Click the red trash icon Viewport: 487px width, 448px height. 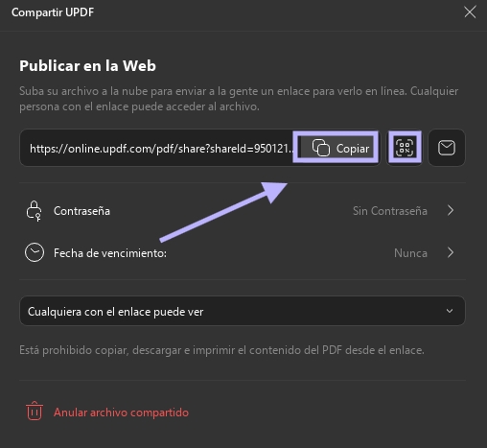pos(35,411)
